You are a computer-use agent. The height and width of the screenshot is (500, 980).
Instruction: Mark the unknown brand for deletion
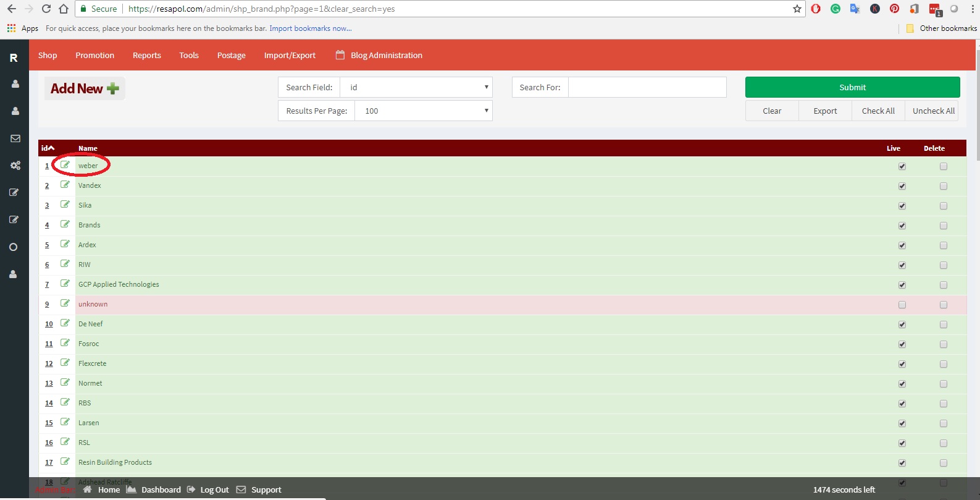click(x=944, y=305)
